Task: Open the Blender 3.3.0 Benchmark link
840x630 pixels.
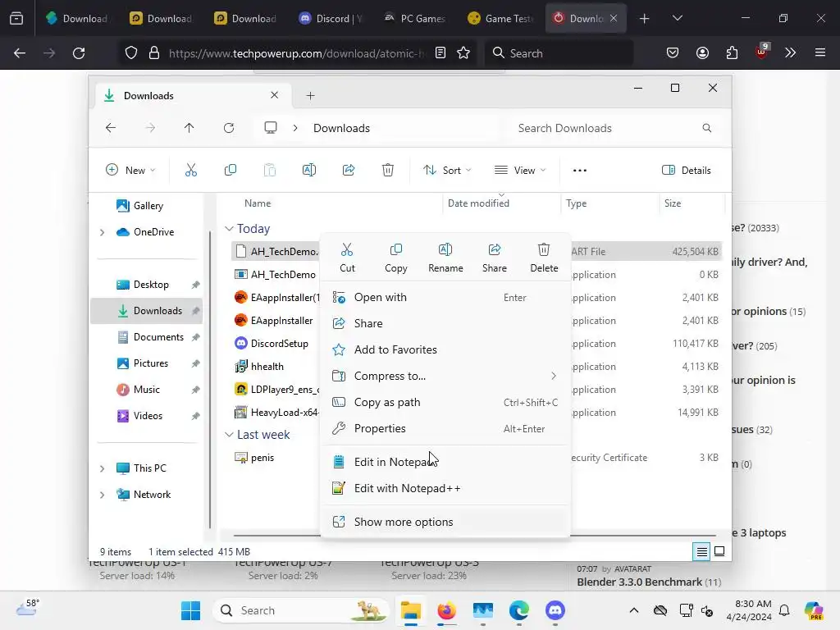Action: point(640,582)
